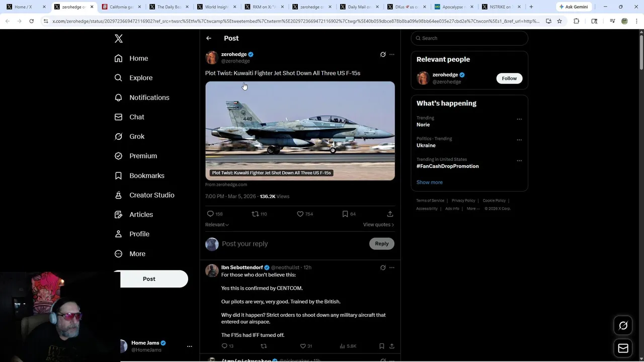Viewport: 644px width, 362px height.
Task: Reload the page with refresh icon
Action: coord(31,21)
